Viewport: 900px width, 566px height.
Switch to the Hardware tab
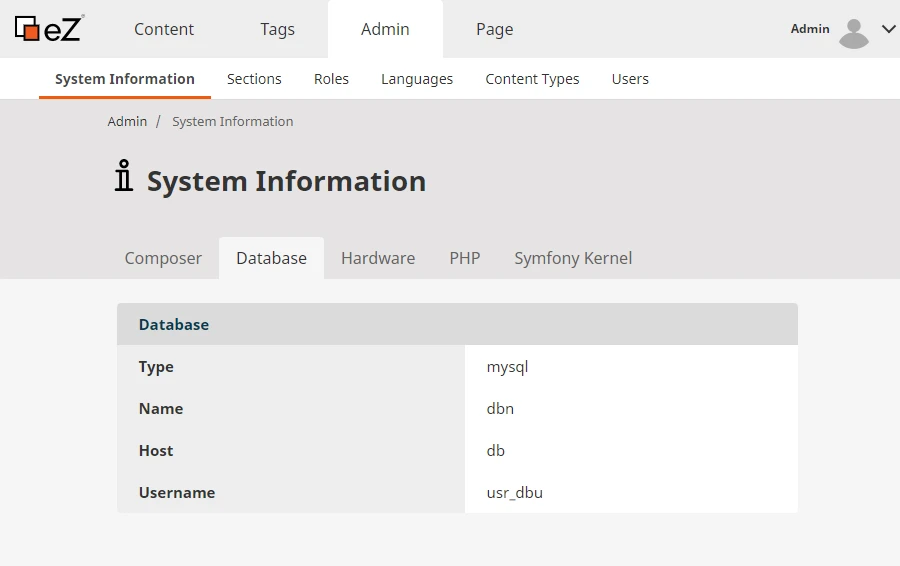(378, 258)
